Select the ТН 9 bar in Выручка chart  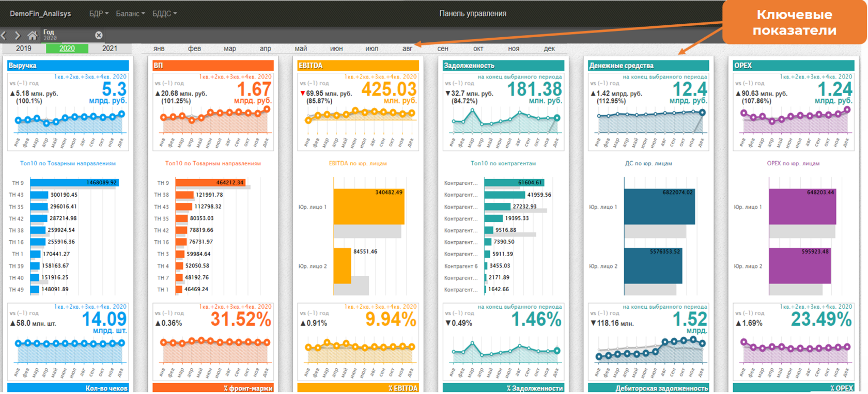tap(74, 182)
